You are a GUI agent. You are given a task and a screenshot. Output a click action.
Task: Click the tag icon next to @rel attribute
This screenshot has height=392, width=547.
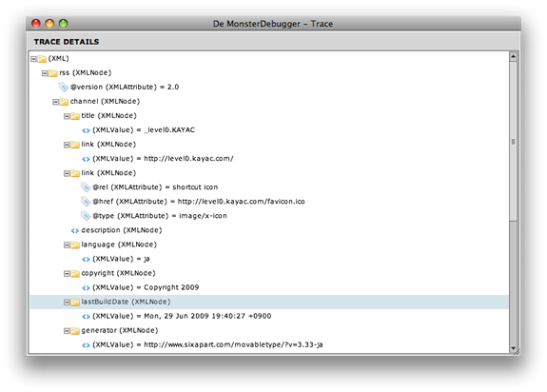[x=86, y=187]
